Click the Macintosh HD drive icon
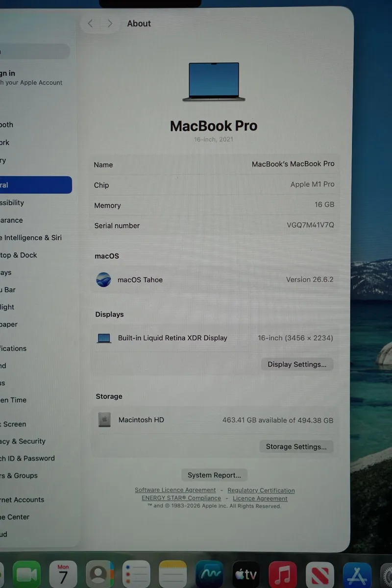 pyautogui.click(x=104, y=420)
